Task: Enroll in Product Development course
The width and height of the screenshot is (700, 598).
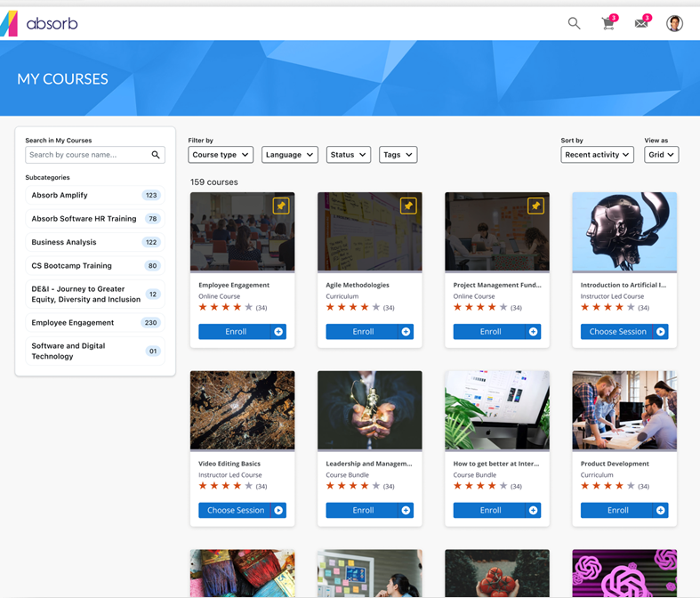Action: (617, 511)
